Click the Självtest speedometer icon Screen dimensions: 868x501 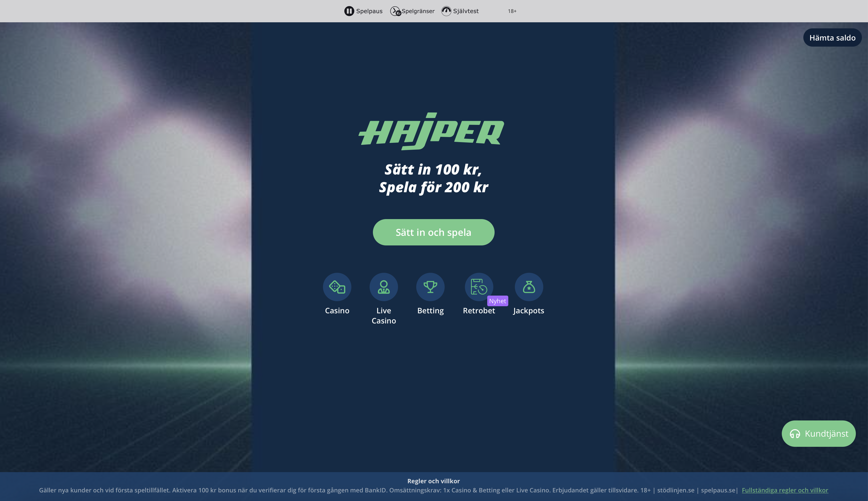click(x=446, y=11)
